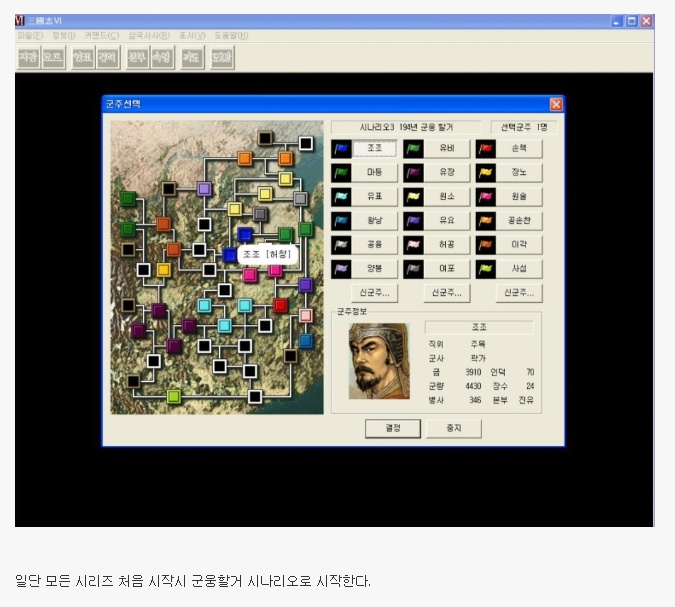
Task: Select the 마등 ruler button
Action: (375, 173)
